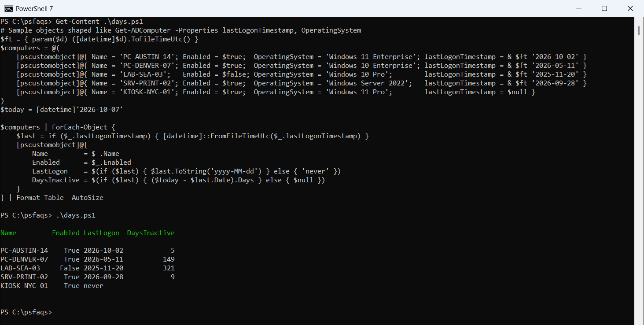Click the PowerShell icon in the title bar
The width and height of the screenshot is (644, 325).
(8, 8)
